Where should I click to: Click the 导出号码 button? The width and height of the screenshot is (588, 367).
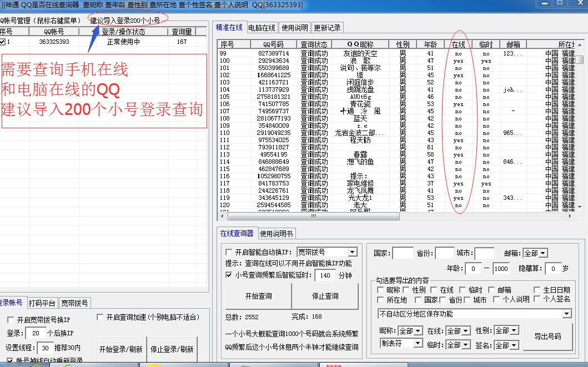(x=547, y=336)
